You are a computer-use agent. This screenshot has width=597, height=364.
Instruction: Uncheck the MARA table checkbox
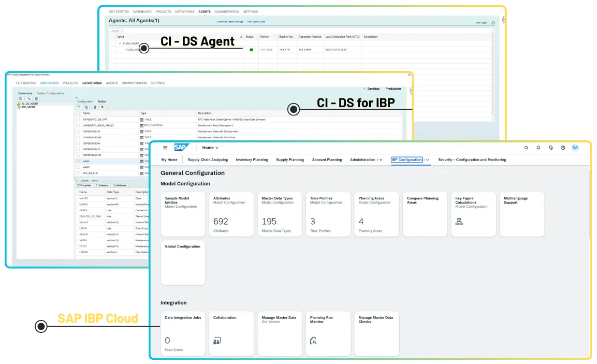[x=78, y=161]
